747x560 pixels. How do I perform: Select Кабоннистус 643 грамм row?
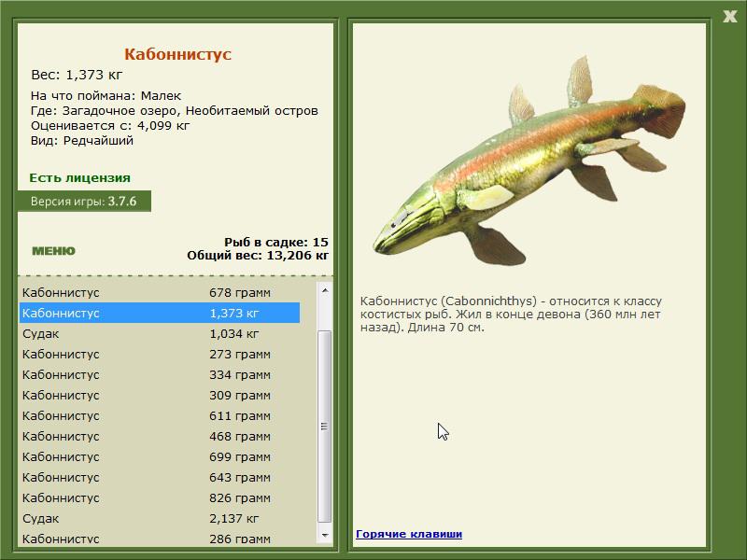pyautogui.click(x=160, y=477)
